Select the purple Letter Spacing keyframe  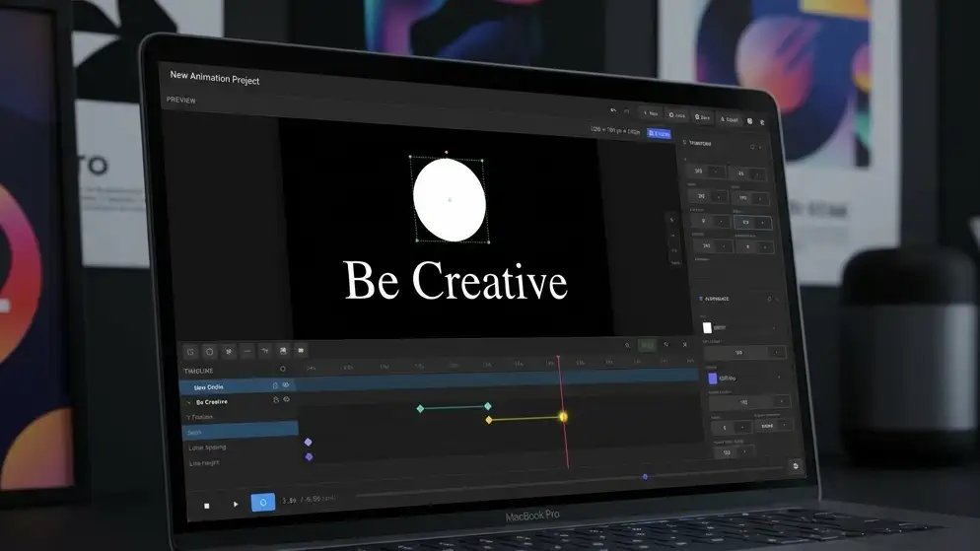pyautogui.click(x=309, y=442)
